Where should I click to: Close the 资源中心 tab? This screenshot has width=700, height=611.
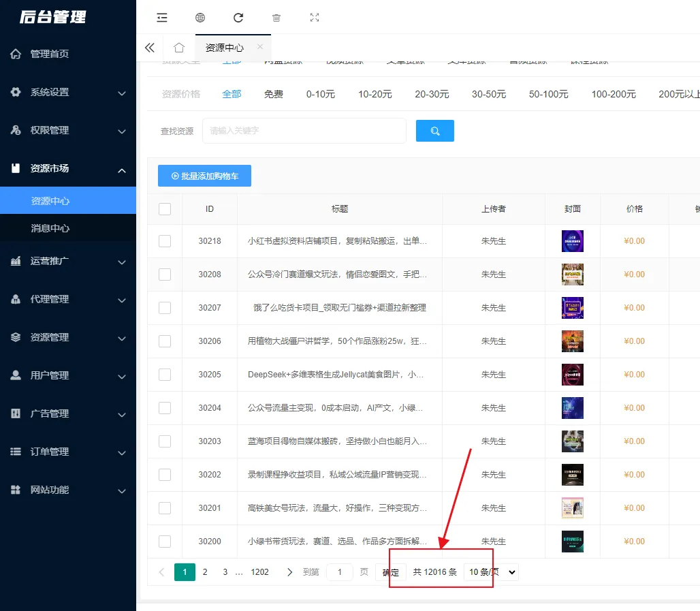tap(260, 46)
